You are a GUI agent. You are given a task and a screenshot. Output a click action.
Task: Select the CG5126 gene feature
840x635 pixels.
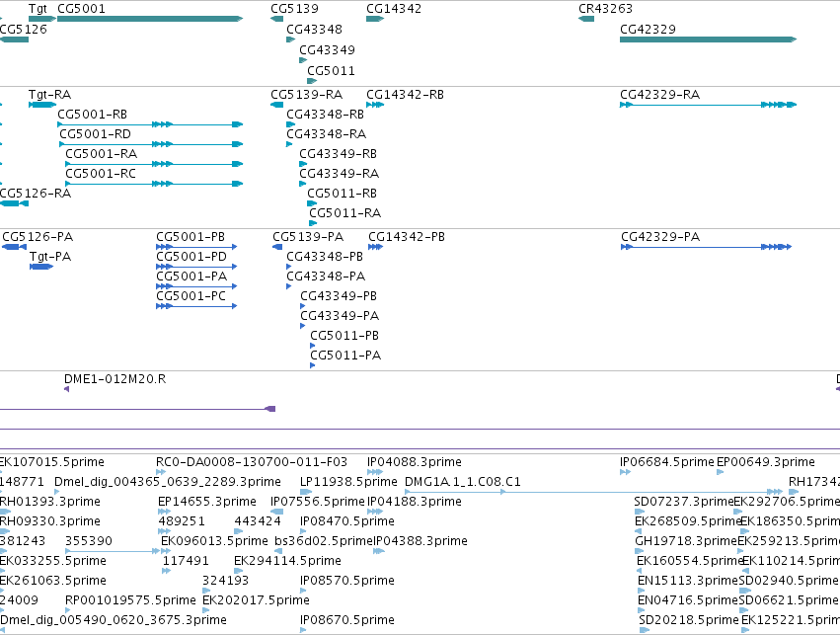14,40
